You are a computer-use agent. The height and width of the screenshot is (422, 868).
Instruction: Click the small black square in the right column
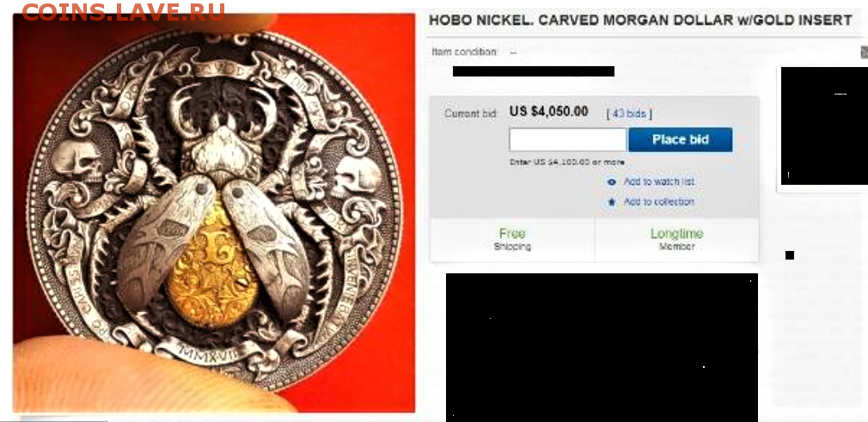coord(790,255)
